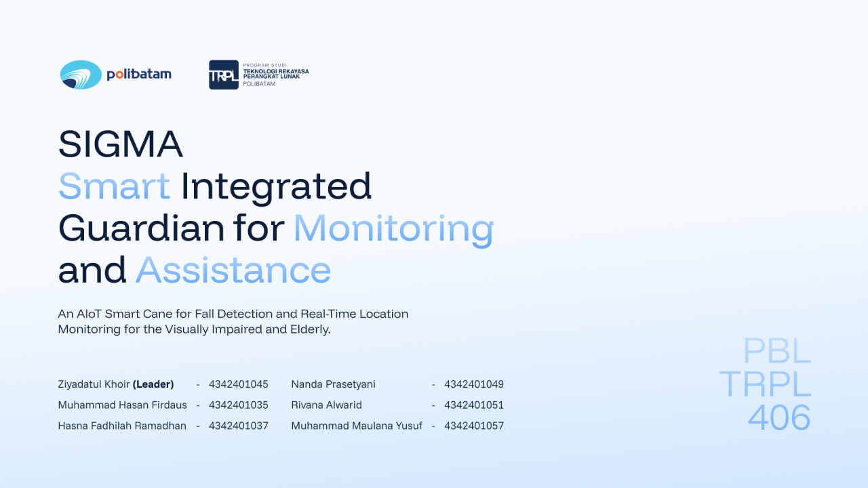868x488 pixels.
Task: Click the light-blue word "Smart"
Action: 114,186
